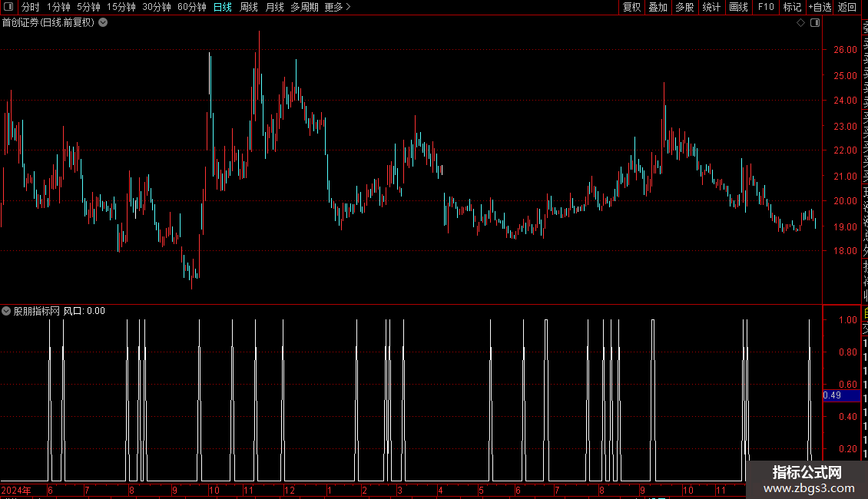The height and width of the screenshot is (499, 868).
Task: Click the 20.00 price axis label
Action: click(x=845, y=201)
